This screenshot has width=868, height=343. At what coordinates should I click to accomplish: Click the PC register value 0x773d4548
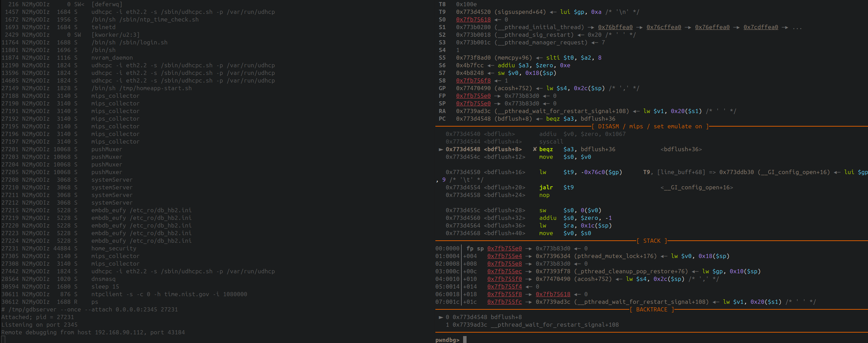473,119
